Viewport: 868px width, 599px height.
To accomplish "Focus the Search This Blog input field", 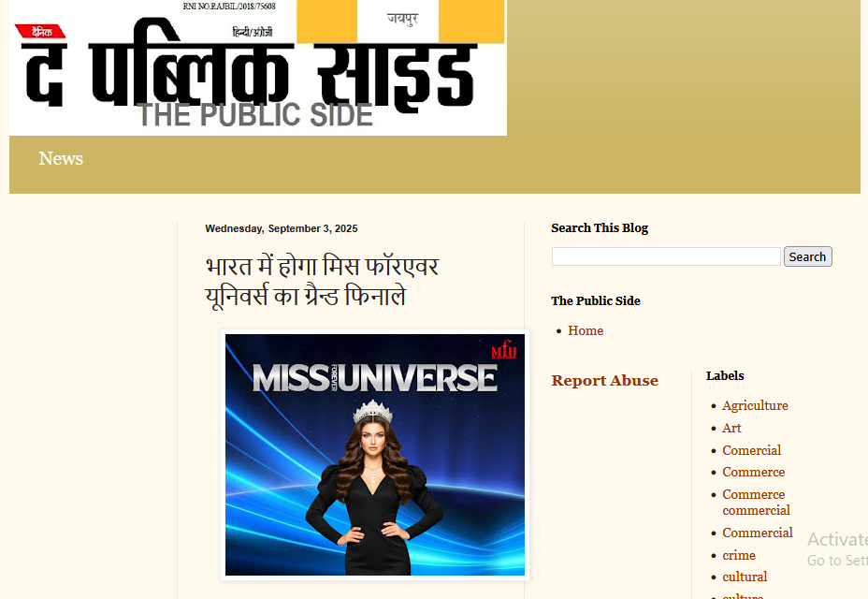I will (x=666, y=256).
